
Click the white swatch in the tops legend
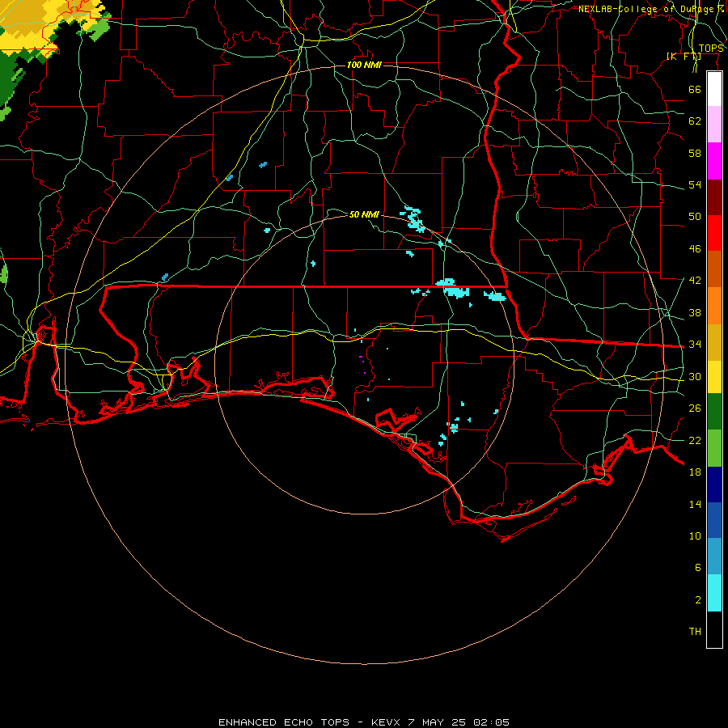tap(714, 89)
